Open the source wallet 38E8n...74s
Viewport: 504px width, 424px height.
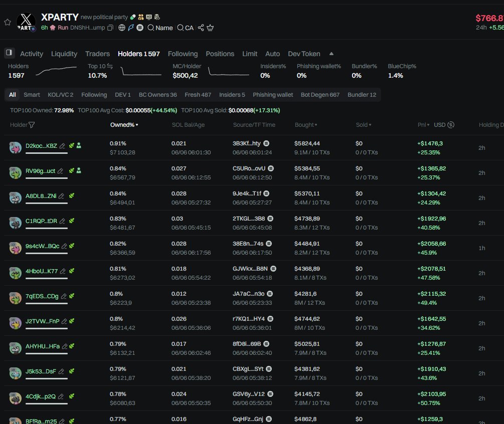coord(248,244)
